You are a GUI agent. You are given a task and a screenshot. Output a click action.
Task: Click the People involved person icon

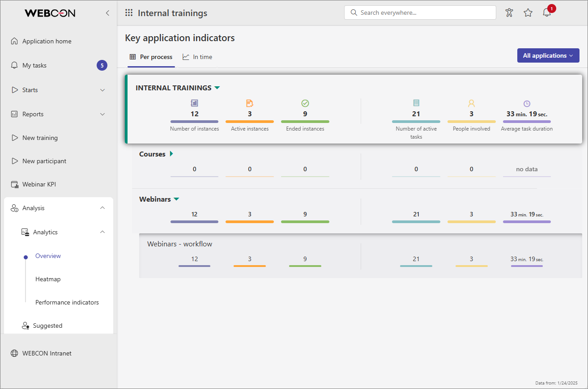pyautogui.click(x=471, y=103)
